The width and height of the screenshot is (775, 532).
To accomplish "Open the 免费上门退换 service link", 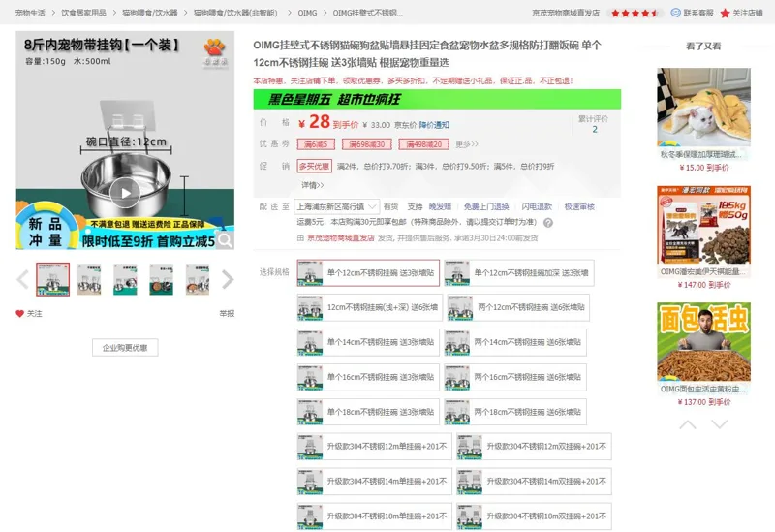I will point(486,206).
